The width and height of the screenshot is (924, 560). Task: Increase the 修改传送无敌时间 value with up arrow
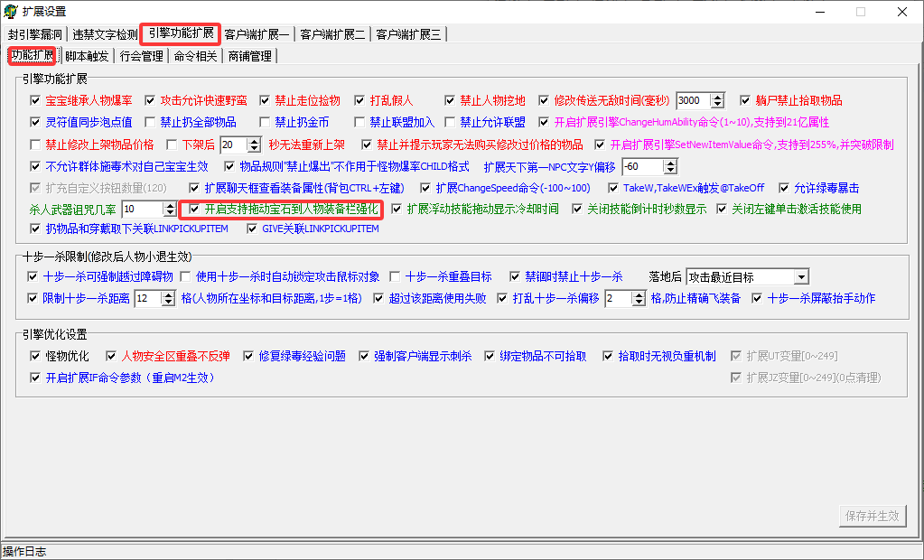coord(717,98)
